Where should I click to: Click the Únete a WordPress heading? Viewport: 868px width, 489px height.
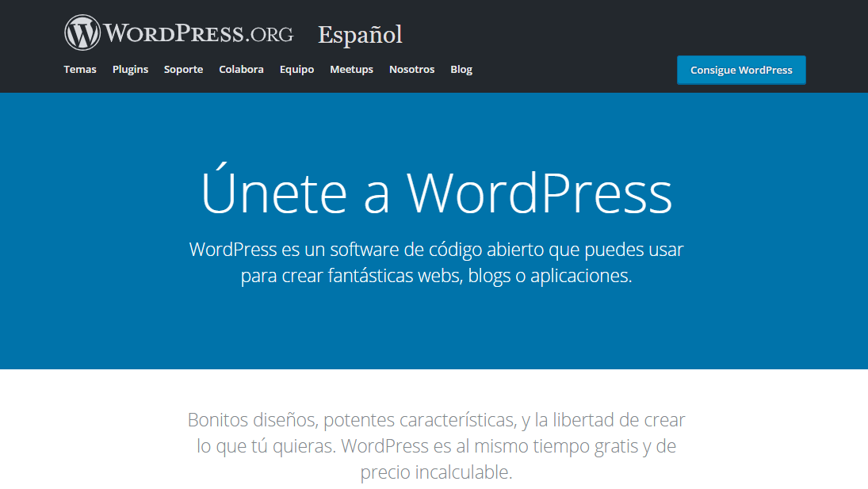(x=436, y=189)
